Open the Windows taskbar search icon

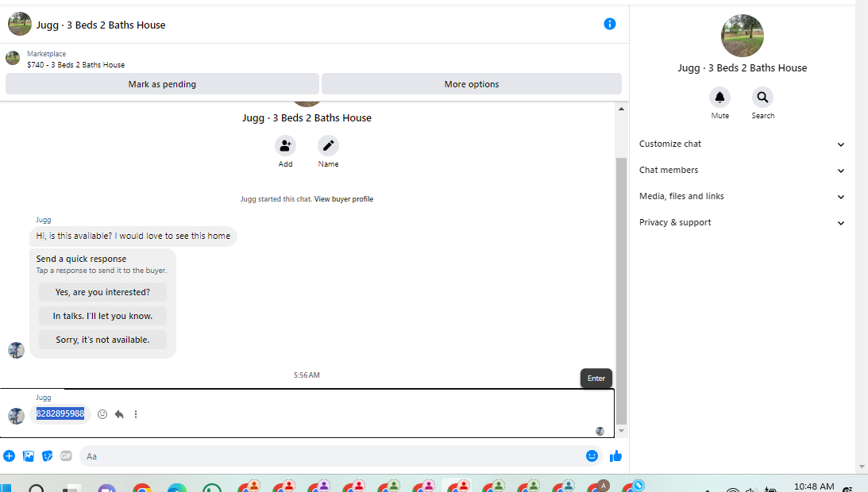(x=37, y=488)
